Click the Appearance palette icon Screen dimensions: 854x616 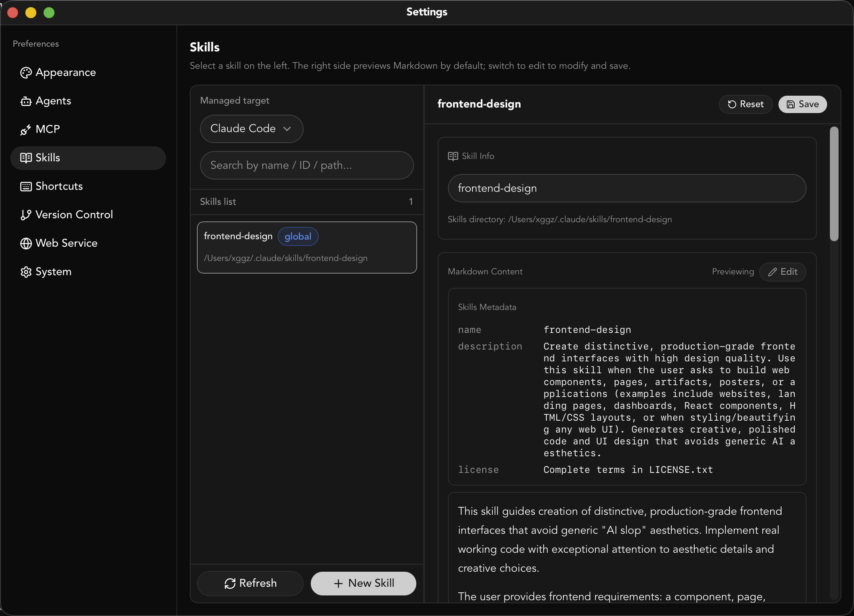[26, 73]
